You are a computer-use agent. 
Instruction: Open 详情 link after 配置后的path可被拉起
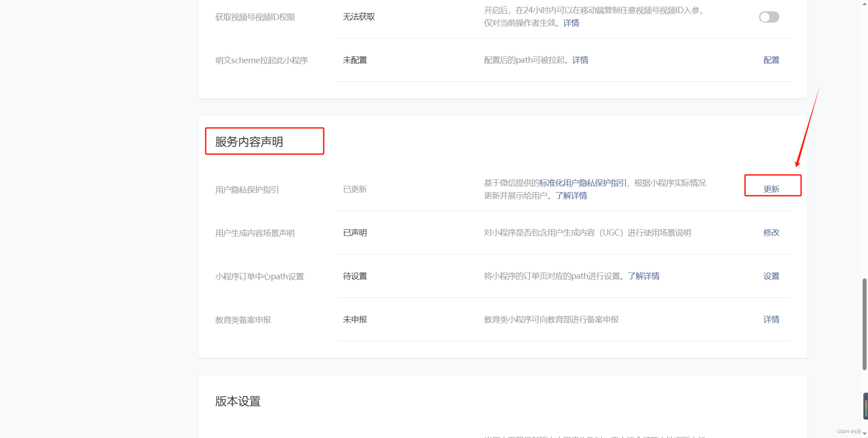(580, 60)
